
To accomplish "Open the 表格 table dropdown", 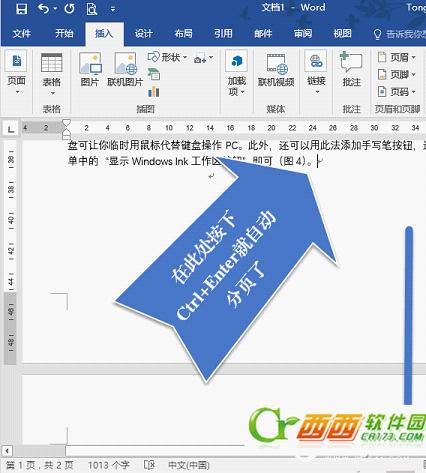I will pos(52,74).
